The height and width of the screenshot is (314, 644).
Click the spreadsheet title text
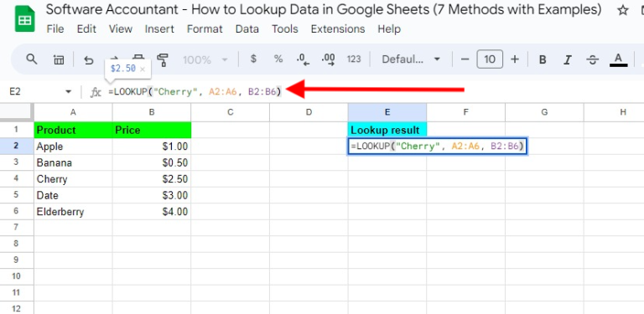coord(324,9)
